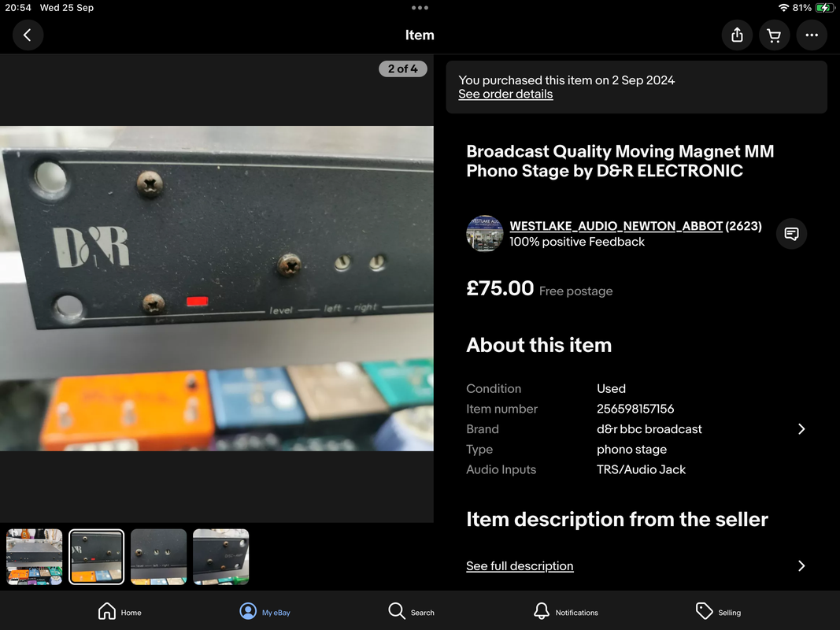
Task: Tap the 2 of 4 image counter
Action: (x=403, y=69)
